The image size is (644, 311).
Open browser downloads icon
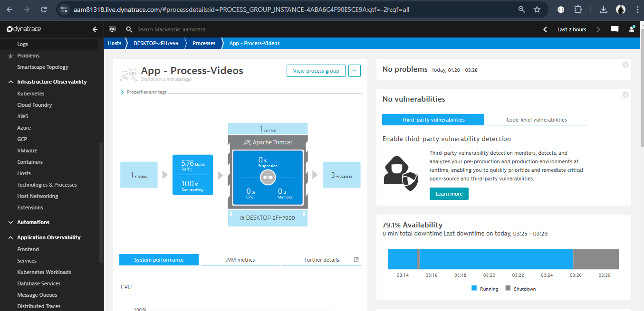point(604,9)
